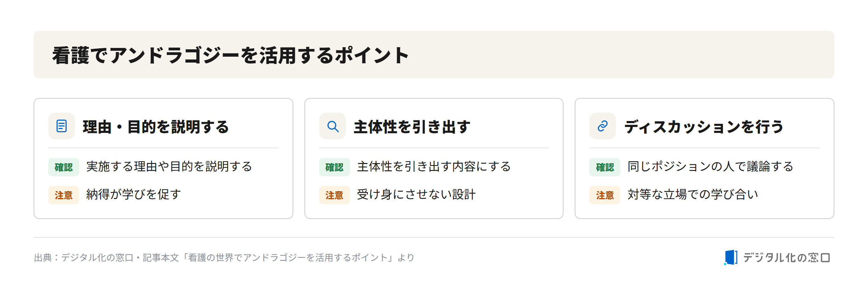Click the text 納得が学びを促す
Image resolution: width=868 pixels, height=298 pixels.
tap(134, 194)
